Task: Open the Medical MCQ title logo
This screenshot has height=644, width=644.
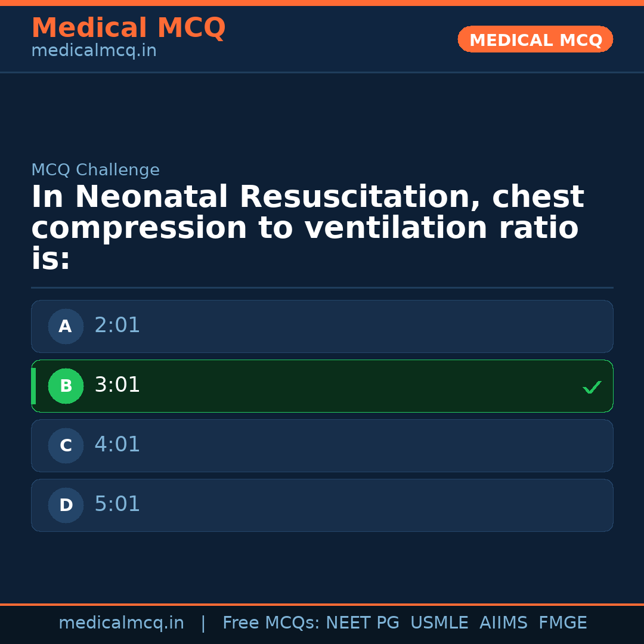Action: [128, 28]
